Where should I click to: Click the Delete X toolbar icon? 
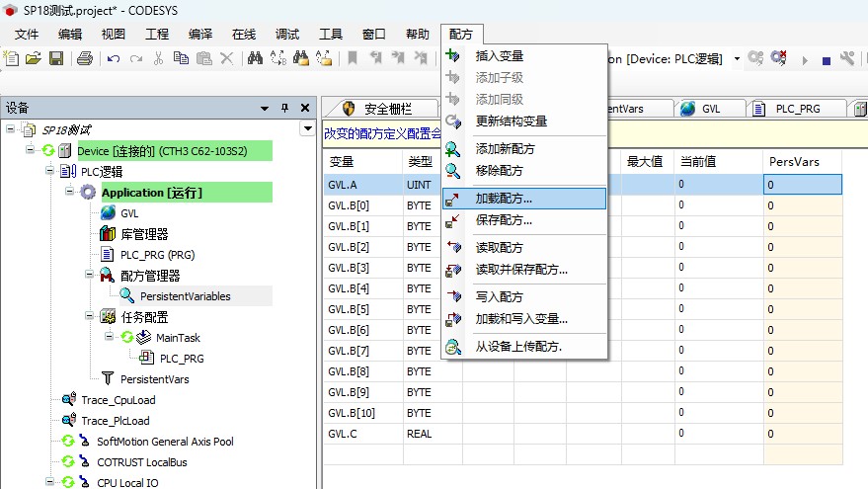point(226,58)
